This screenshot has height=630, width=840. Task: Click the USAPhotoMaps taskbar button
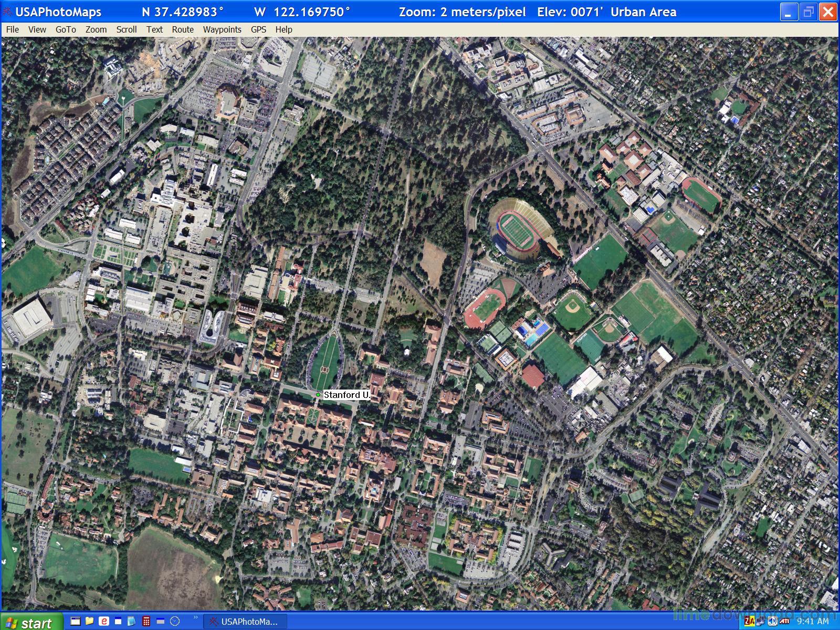click(x=244, y=622)
